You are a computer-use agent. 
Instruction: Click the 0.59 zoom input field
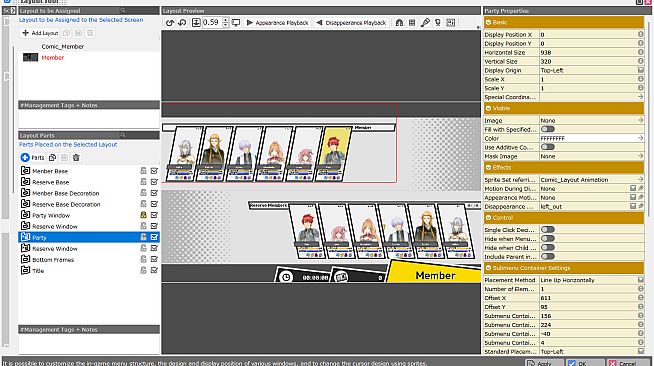pos(212,23)
